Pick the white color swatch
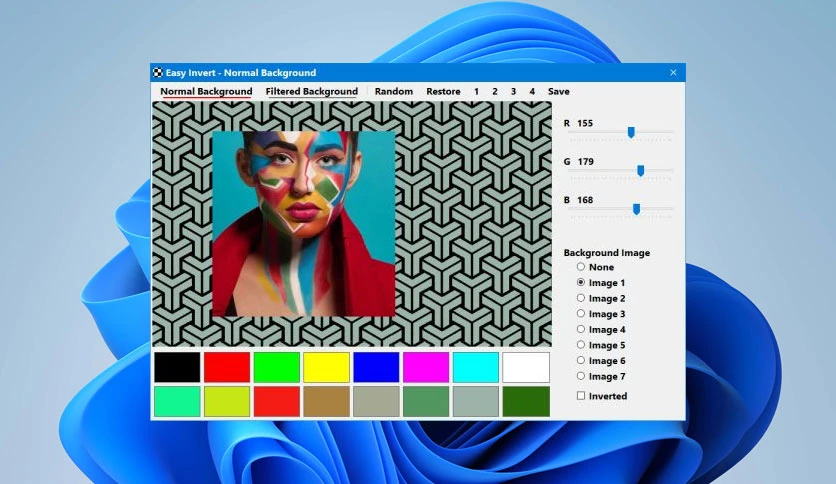Viewport: 836px width, 484px height. (526, 367)
